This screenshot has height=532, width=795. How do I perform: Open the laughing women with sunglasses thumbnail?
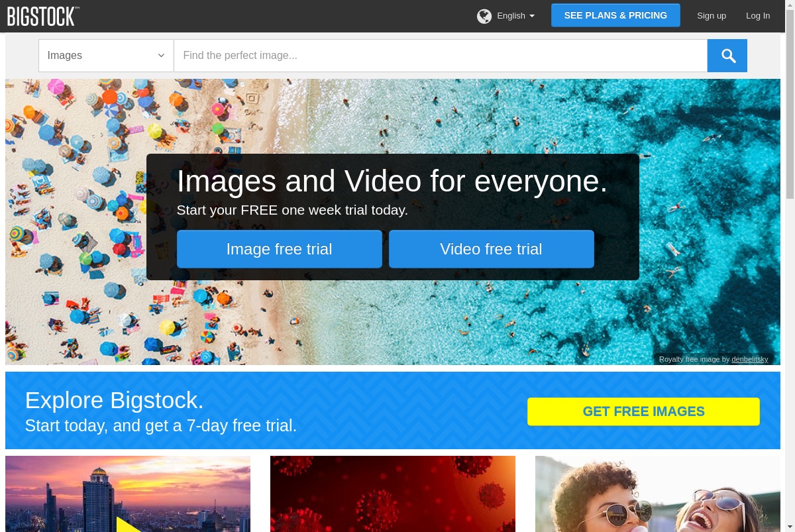[x=658, y=494]
